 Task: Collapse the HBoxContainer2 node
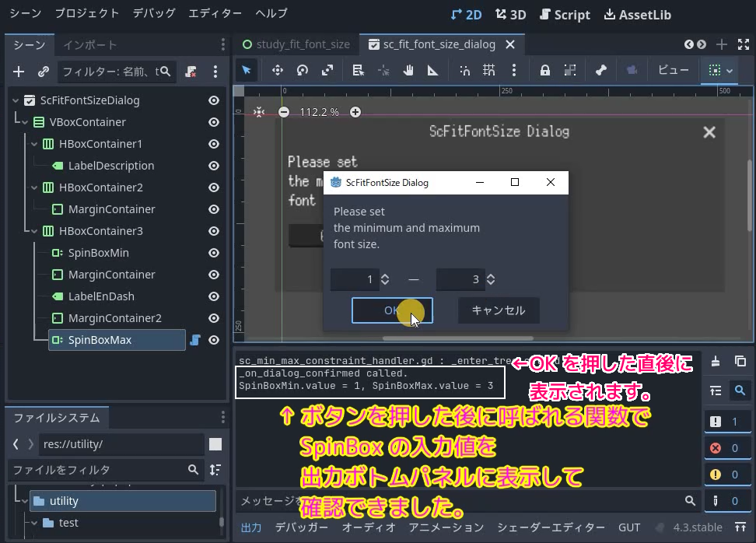pos(34,187)
